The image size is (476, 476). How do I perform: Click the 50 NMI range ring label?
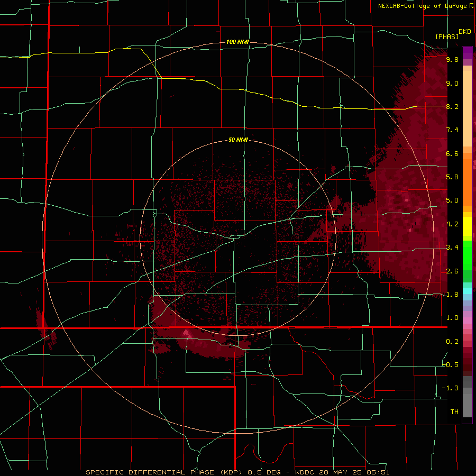238,140
